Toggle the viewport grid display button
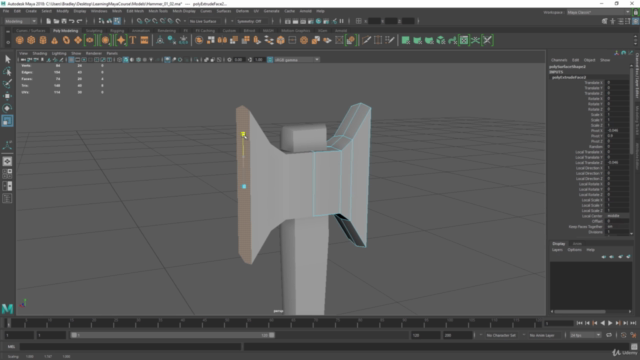Viewport: 640px width, 360px height. [x=71, y=60]
